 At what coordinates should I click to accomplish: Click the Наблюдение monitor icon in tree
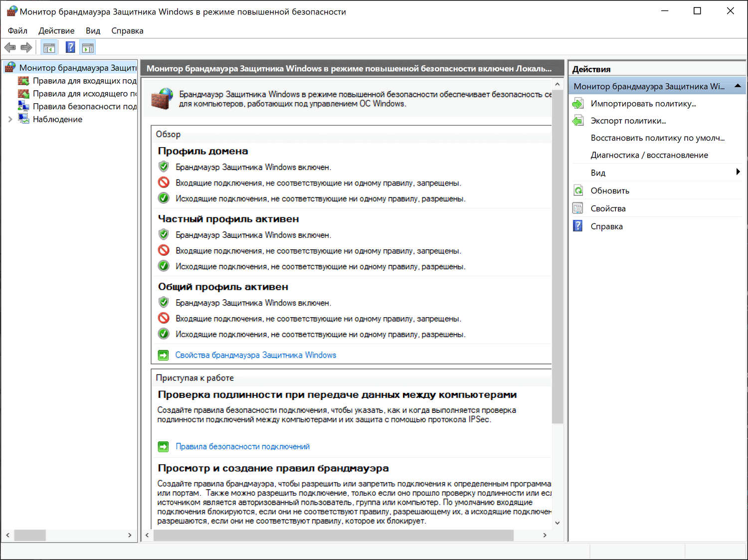[23, 119]
